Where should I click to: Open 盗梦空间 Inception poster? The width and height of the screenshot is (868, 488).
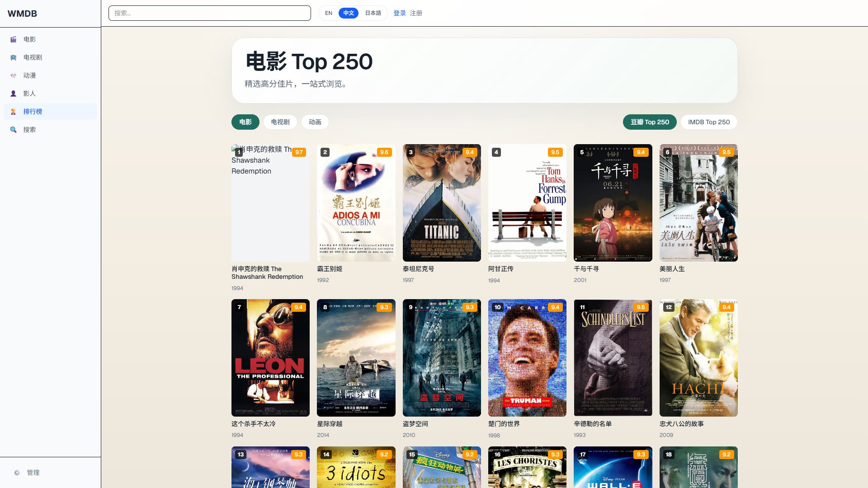point(442,358)
